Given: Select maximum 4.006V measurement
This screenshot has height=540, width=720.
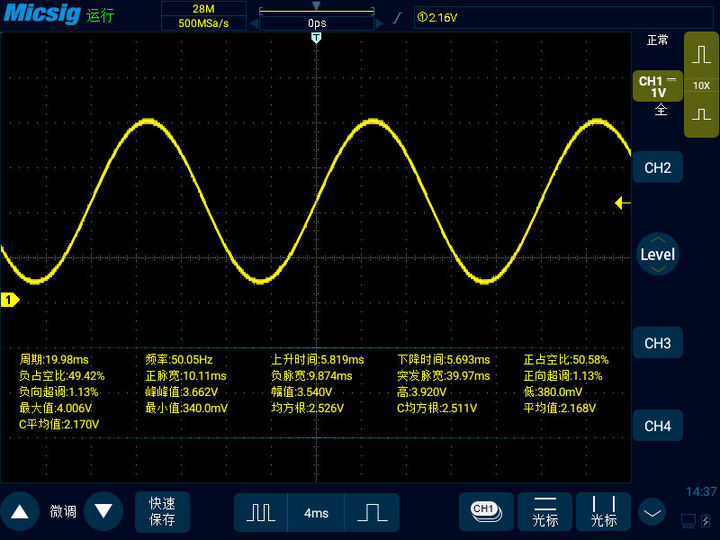Looking at the screenshot, I should (x=56, y=408).
